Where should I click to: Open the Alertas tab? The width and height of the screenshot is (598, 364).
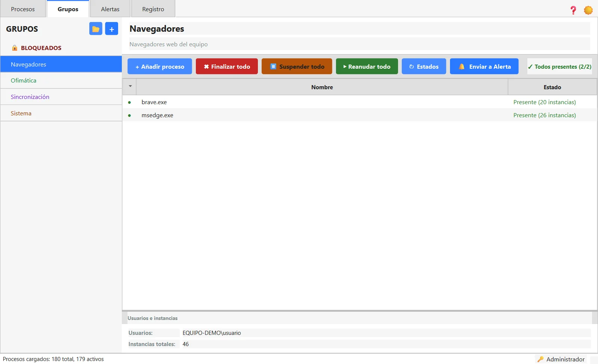[110, 9]
